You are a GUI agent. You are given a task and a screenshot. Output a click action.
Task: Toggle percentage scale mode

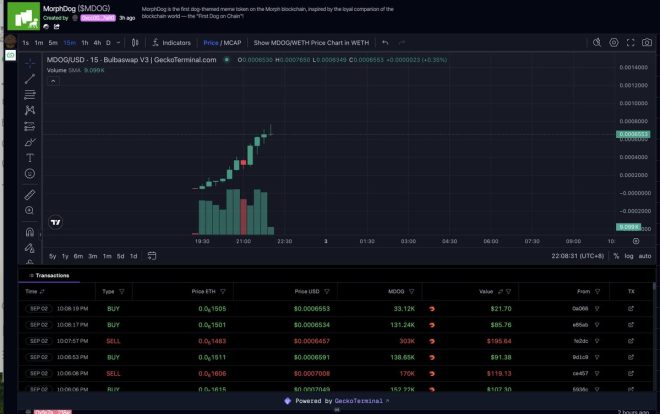616,256
